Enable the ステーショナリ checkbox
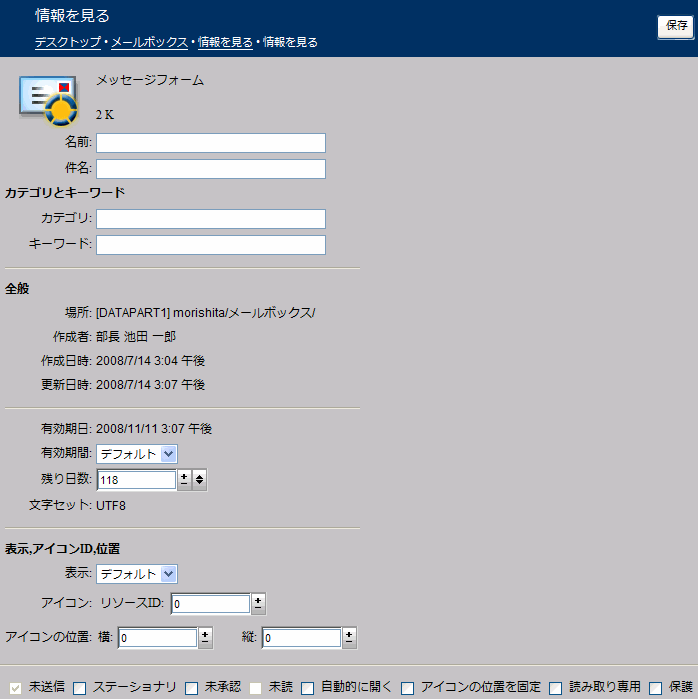698x699 pixels. (80, 688)
